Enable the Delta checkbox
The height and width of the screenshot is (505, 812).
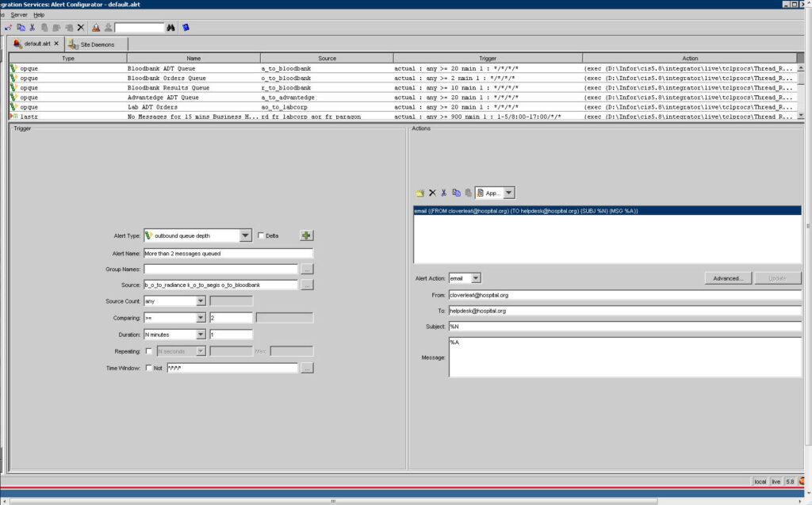click(x=261, y=235)
